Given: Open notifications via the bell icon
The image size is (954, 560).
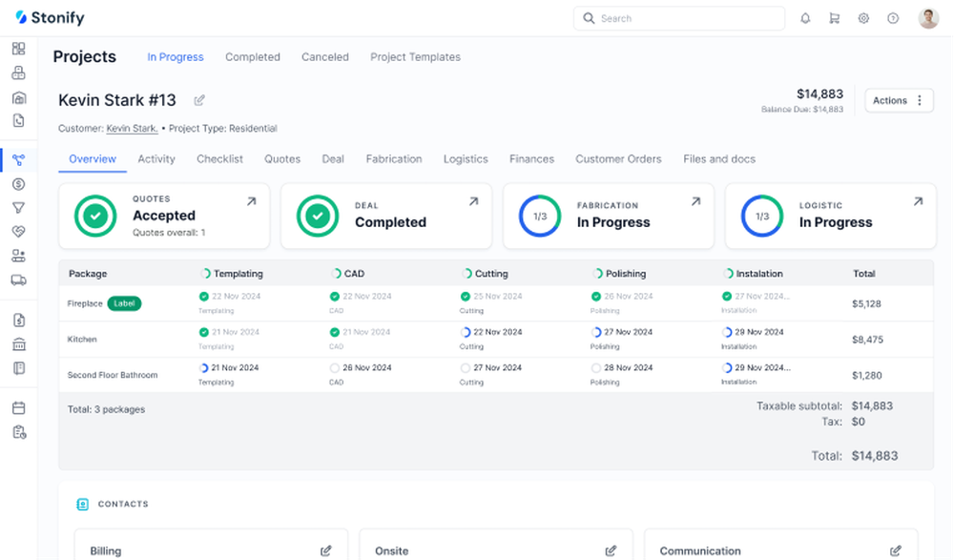Looking at the screenshot, I should coord(804,17).
